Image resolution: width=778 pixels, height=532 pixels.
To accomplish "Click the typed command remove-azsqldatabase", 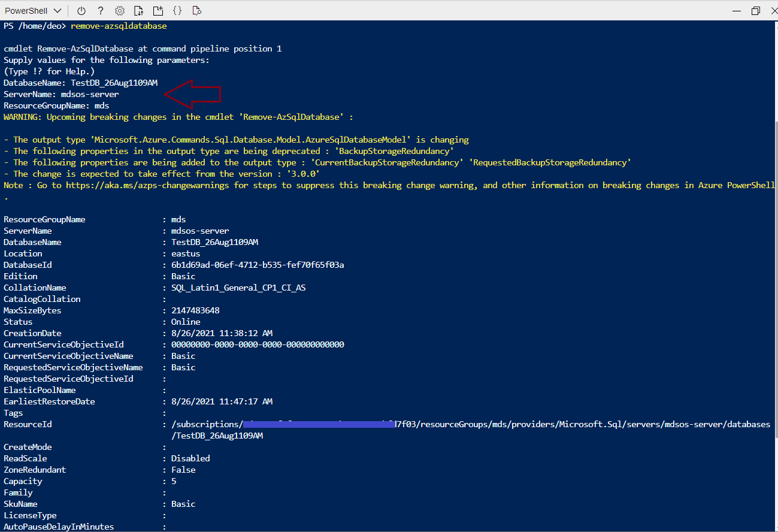I will [x=119, y=26].
